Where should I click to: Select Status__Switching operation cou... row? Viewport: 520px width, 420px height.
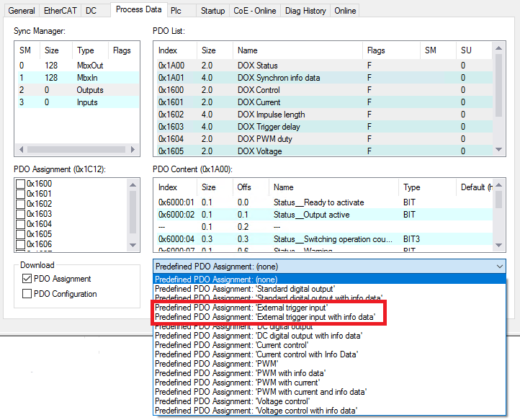(x=323, y=239)
